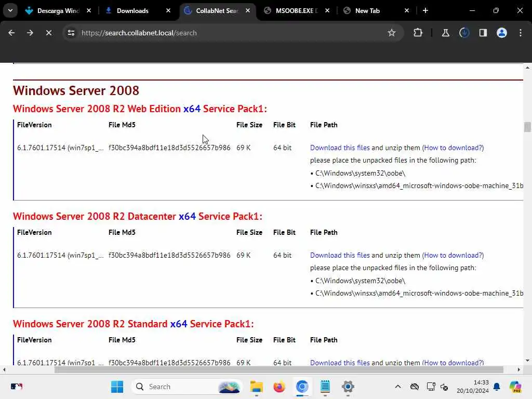Go back to the previous page
Viewport: 532px width, 399px height.
click(x=11, y=33)
